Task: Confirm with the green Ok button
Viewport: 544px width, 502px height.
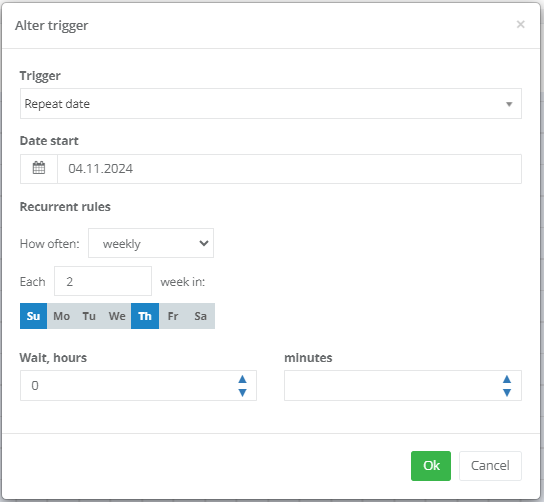Action: click(431, 466)
